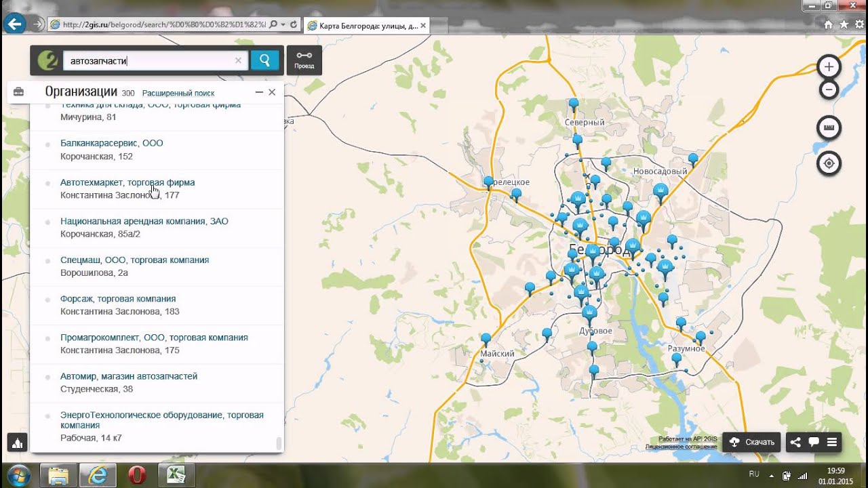Image resolution: width=868 pixels, height=488 pixels.
Task: Activate the ruler measurement tool
Action: (829, 127)
